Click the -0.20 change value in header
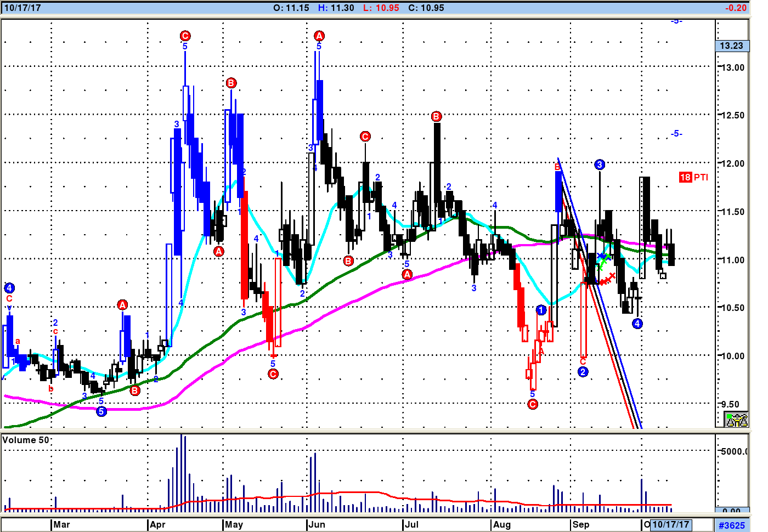The width and height of the screenshot is (768, 532). (736, 8)
